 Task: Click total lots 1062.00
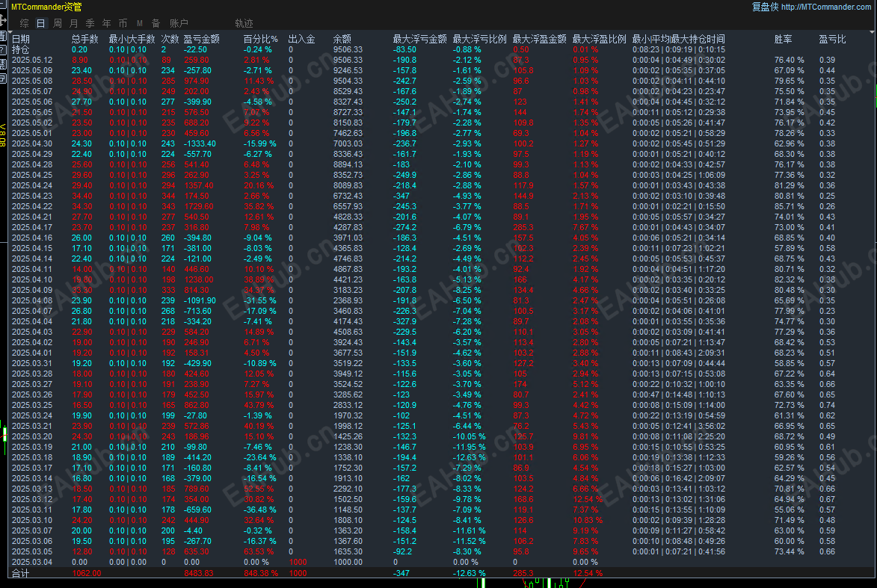pyautogui.click(x=87, y=574)
